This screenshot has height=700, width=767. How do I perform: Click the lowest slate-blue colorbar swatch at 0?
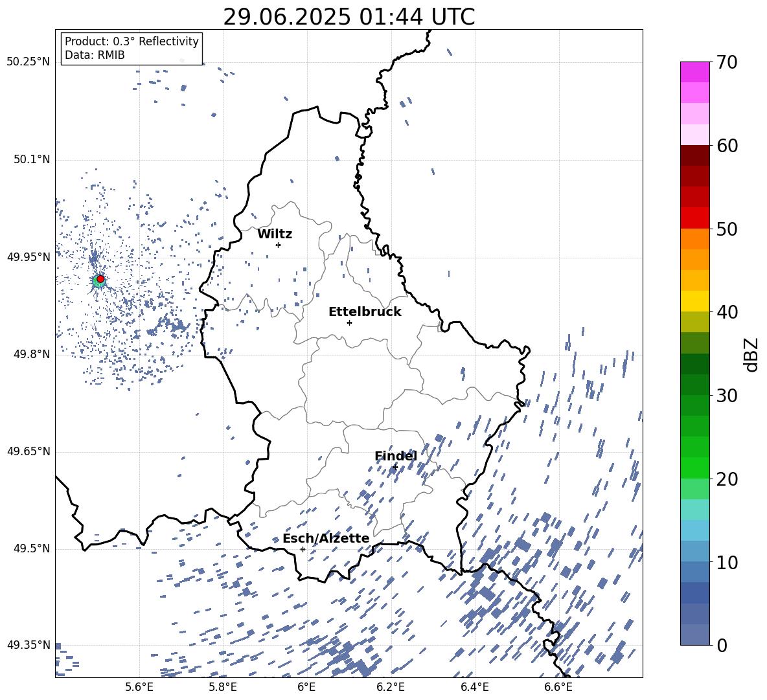tap(694, 635)
